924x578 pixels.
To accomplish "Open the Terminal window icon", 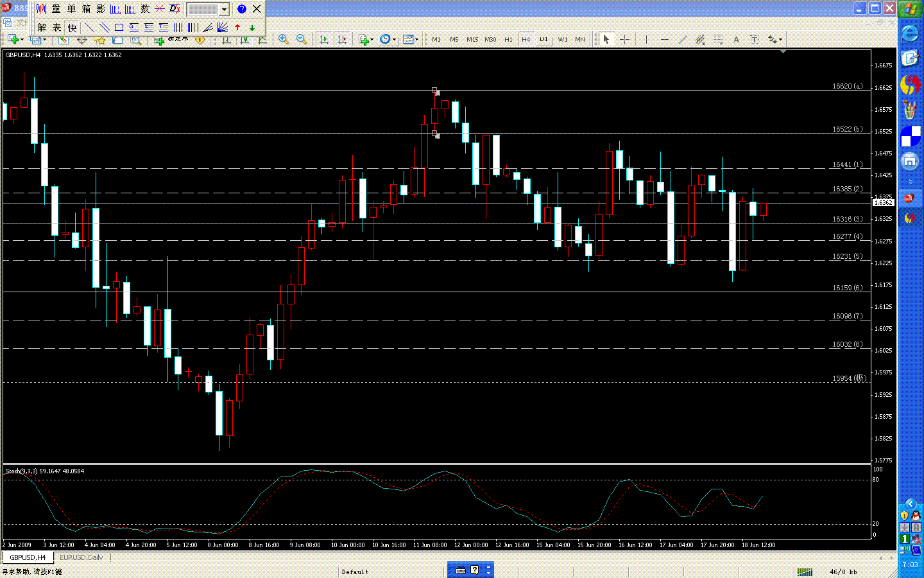I will point(118,40).
